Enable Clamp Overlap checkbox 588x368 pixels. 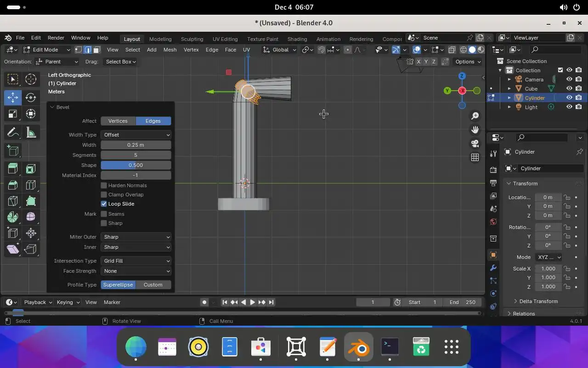104,195
